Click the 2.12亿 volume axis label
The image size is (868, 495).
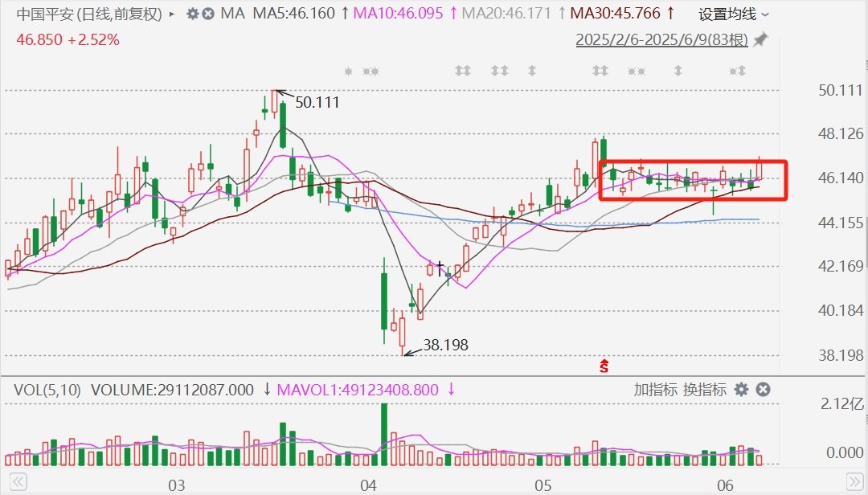(842, 403)
